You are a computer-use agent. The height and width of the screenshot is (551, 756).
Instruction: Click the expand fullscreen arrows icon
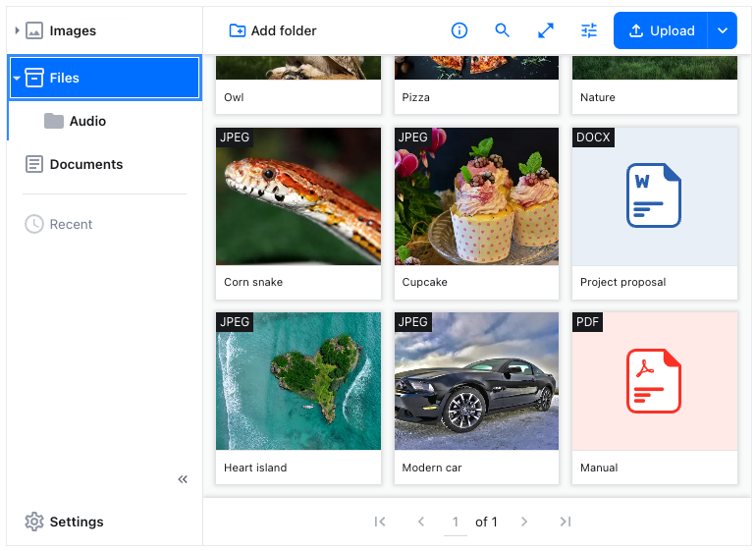pyautogui.click(x=546, y=30)
